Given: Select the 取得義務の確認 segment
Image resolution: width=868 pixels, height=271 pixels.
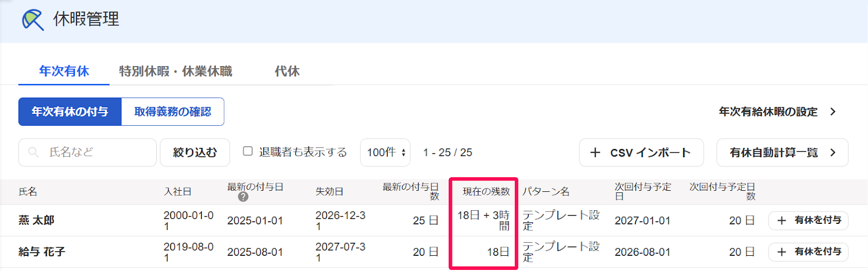Looking at the screenshot, I should click(x=173, y=112).
